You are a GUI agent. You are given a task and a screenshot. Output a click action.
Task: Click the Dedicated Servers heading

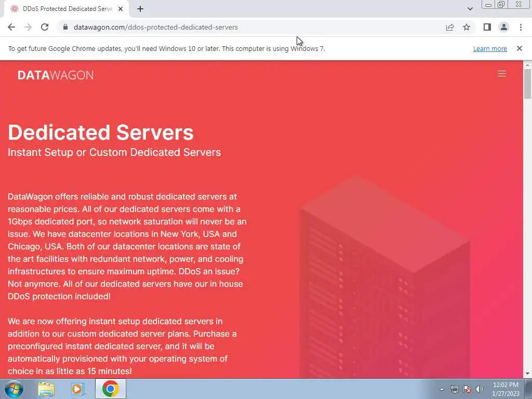101,132
